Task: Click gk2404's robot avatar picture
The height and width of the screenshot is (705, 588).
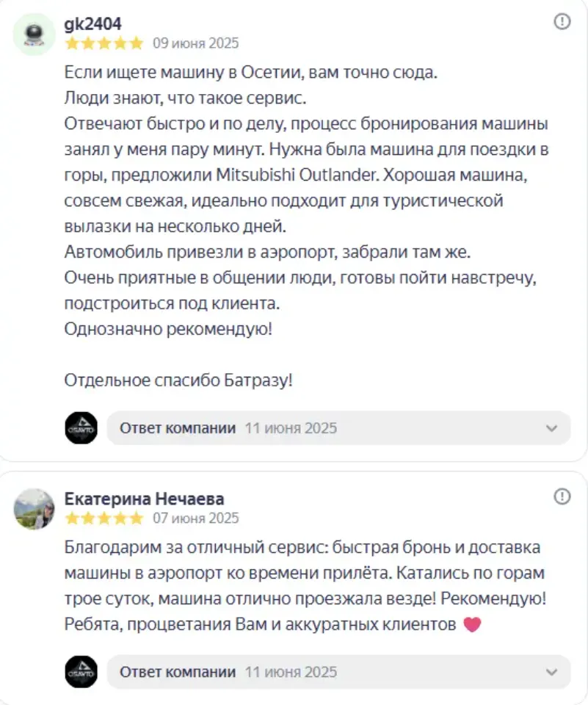Action: 35,34
